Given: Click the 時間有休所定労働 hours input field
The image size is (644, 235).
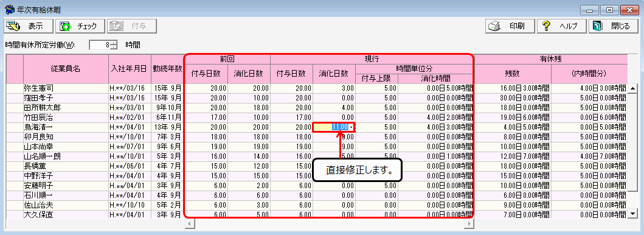Looking at the screenshot, I should click(100, 45).
